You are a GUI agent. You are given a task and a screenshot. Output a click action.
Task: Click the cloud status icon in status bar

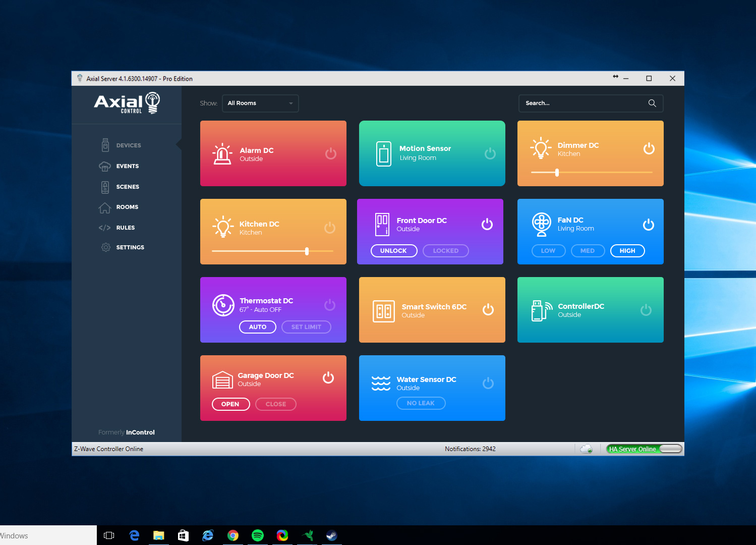point(586,449)
